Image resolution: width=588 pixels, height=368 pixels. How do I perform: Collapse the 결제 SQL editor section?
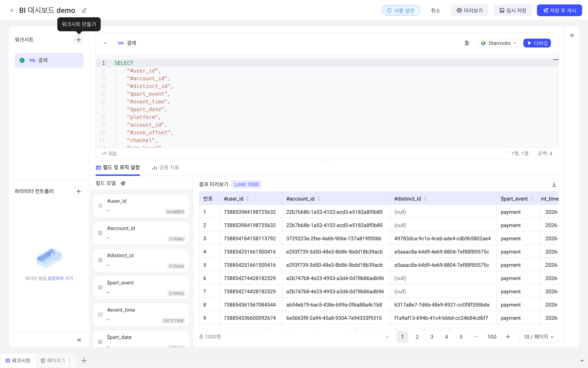(105, 43)
